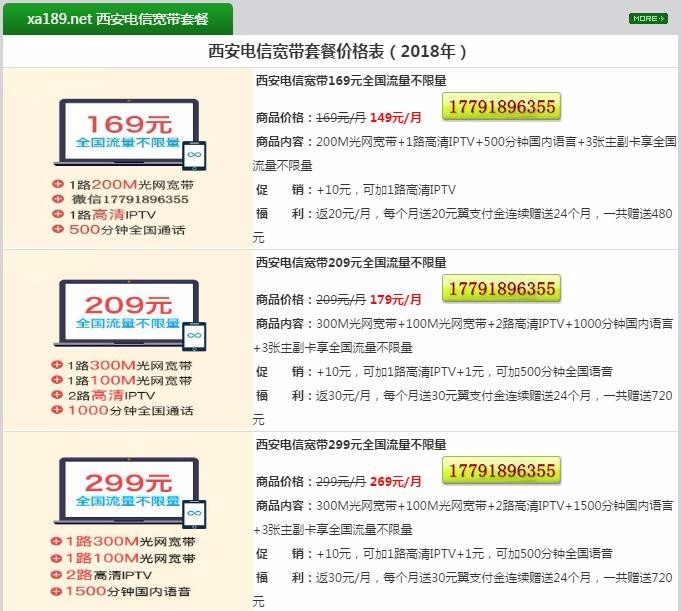Open the xa189.net 西安电信宽带套餐 tab
Screen dimensions: 682x611
click(x=118, y=19)
